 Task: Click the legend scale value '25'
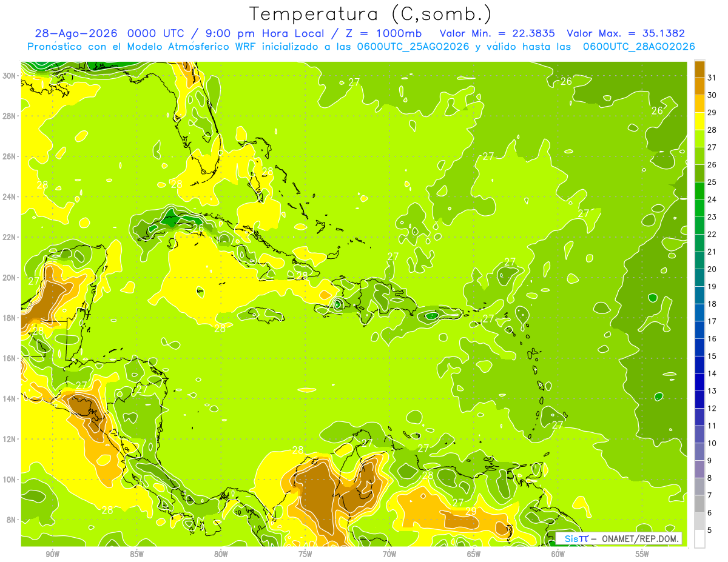[x=712, y=182]
